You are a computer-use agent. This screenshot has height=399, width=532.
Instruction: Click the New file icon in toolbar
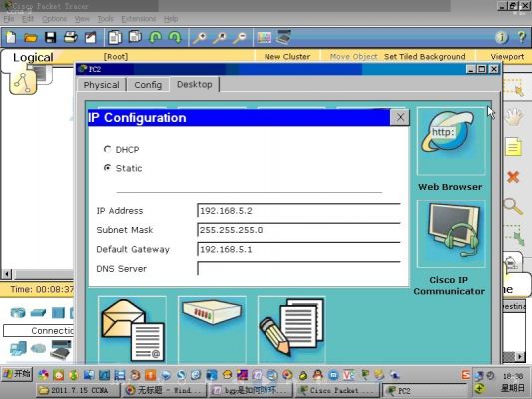11,37
